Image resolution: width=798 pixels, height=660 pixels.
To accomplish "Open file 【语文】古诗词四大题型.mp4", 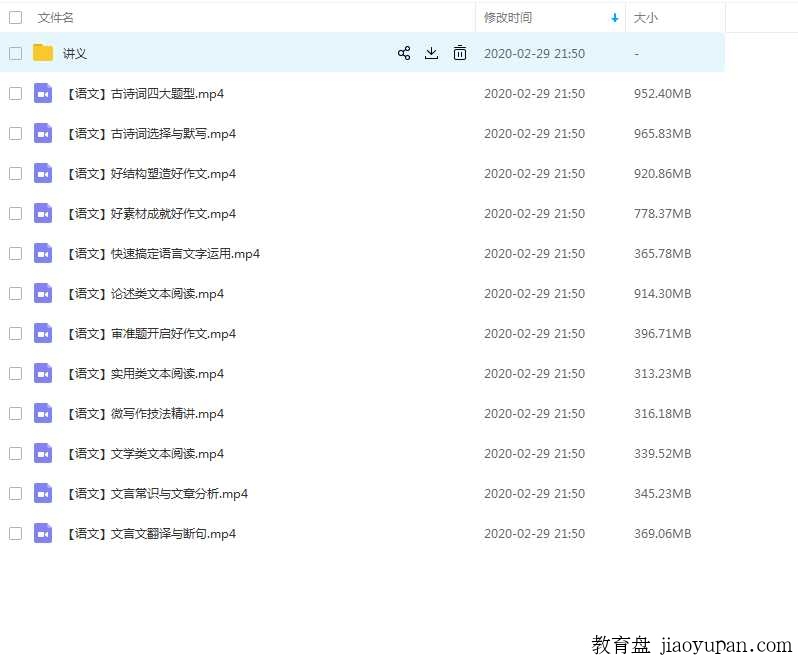I will coord(145,94).
